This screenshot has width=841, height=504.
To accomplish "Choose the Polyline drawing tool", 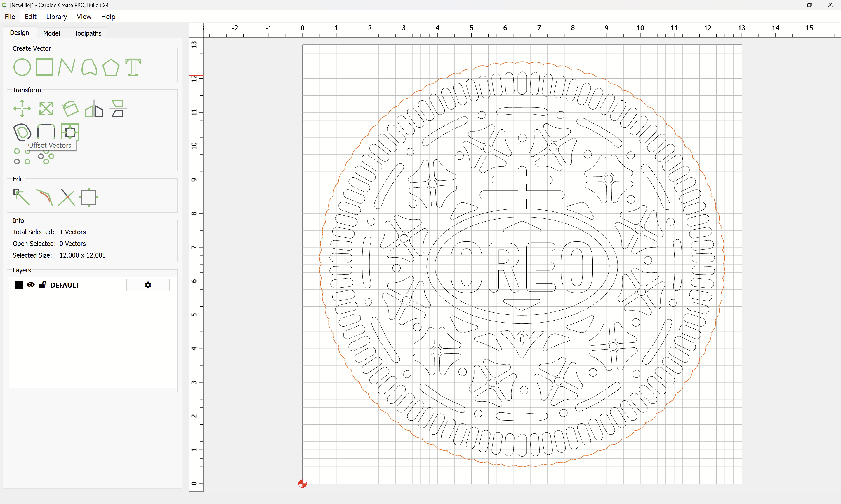I will (x=66, y=67).
